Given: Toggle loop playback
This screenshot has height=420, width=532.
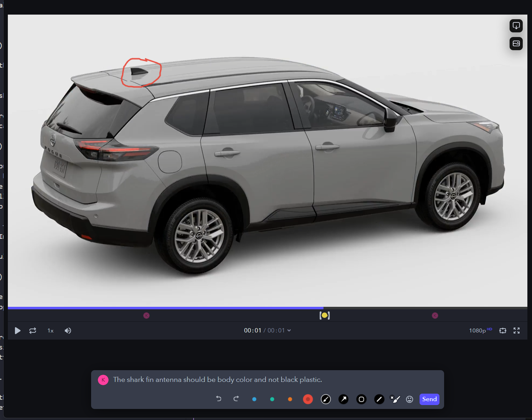Looking at the screenshot, I should point(33,331).
